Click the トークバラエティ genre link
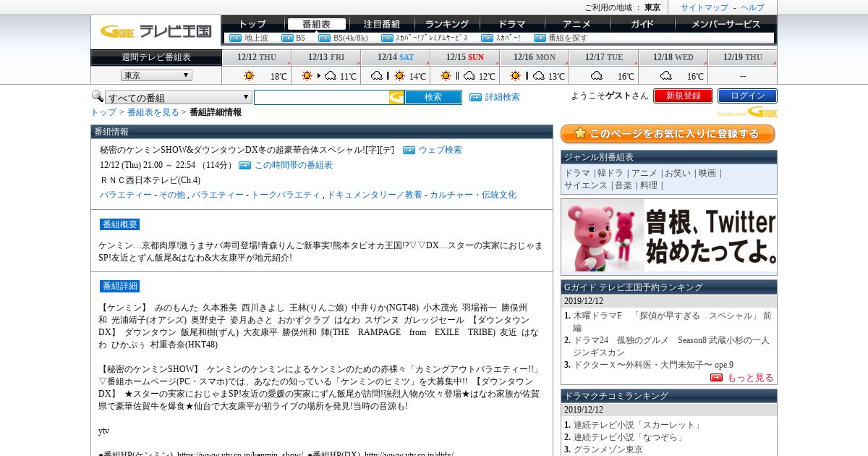This screenshot has height=456, width=868. pos(286,195)
